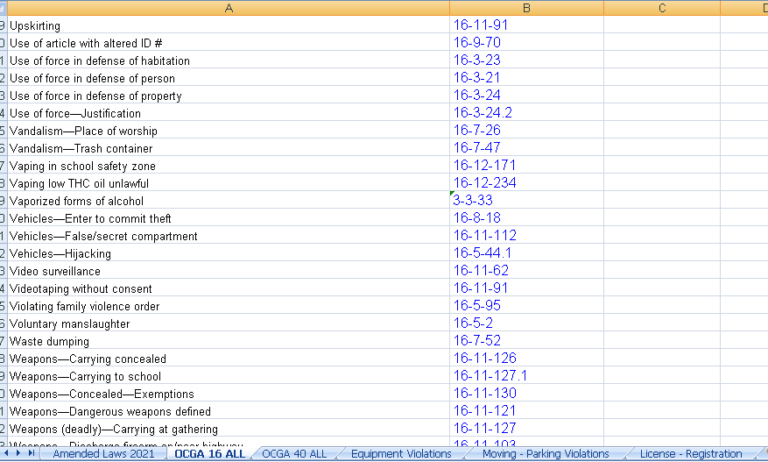Open the OCGA 40 ALL sheet tab
This screenshot has width=768, height=462.
point(294,454)
